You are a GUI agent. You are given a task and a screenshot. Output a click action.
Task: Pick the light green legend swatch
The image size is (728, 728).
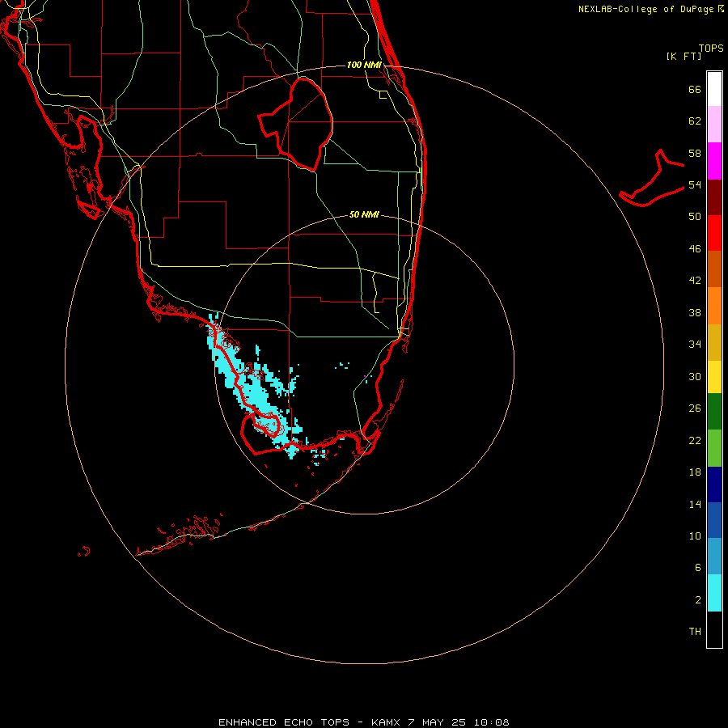714,448
